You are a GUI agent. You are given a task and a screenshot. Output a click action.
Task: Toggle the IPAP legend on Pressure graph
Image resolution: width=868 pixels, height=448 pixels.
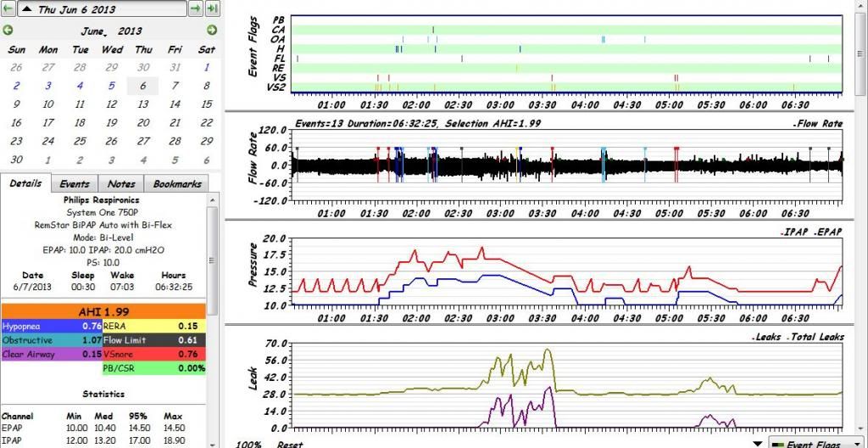tap(795, 232)
